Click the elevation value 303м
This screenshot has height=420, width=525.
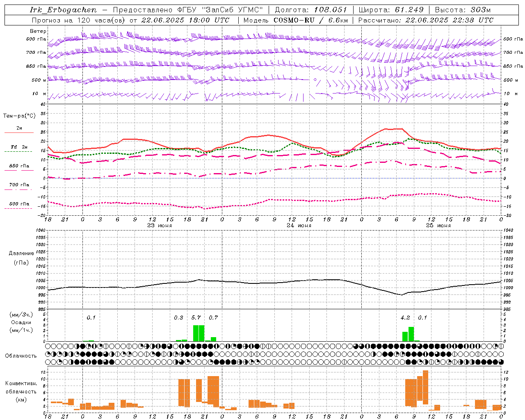click(481, 10)
